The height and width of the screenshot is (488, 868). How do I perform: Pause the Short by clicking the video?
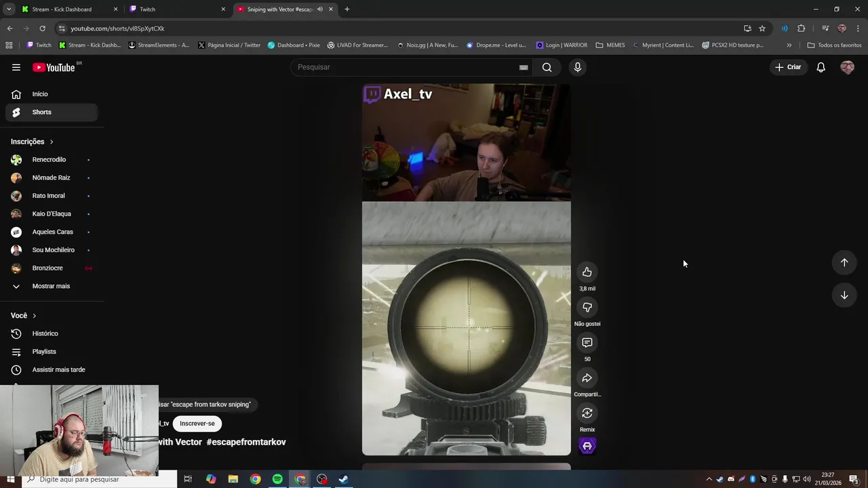tap(467, 269)
